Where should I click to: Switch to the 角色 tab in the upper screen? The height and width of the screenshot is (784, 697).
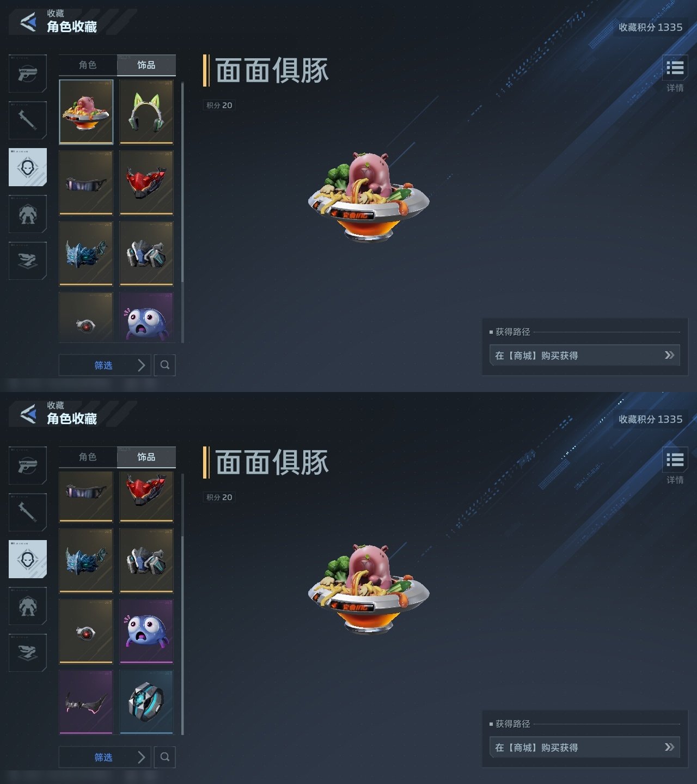(88, 65)
